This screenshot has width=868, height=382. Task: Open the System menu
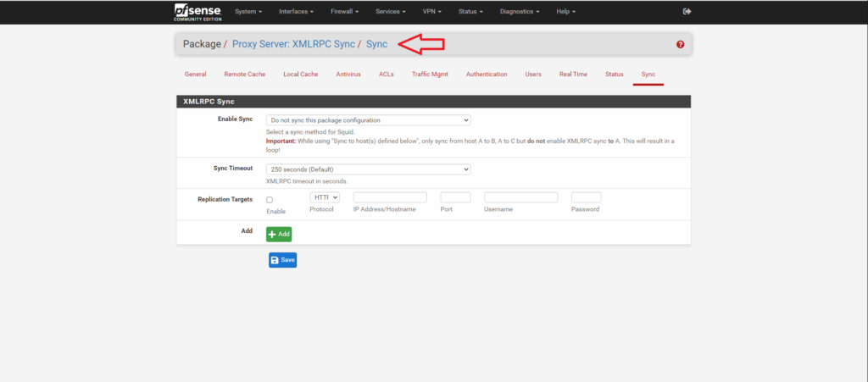[x=248, y=12]
